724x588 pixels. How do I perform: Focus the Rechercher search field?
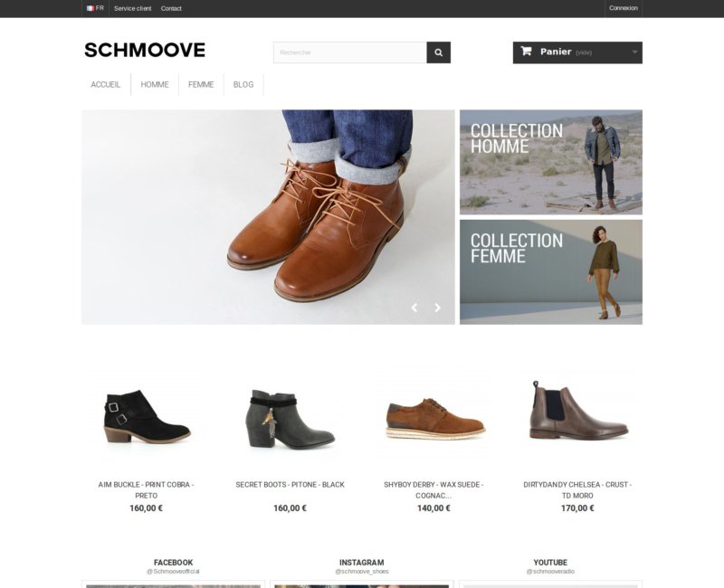(x=350, y=52)
